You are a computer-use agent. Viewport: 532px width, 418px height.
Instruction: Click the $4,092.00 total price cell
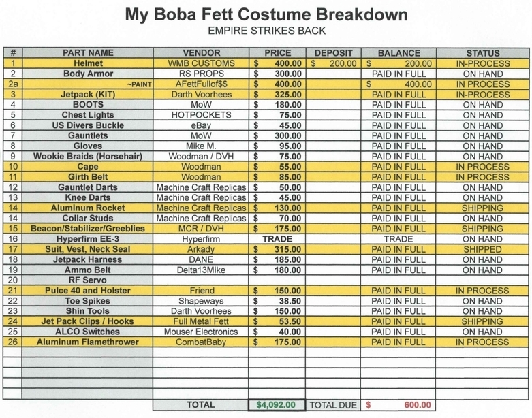click(x=277, y=405)
